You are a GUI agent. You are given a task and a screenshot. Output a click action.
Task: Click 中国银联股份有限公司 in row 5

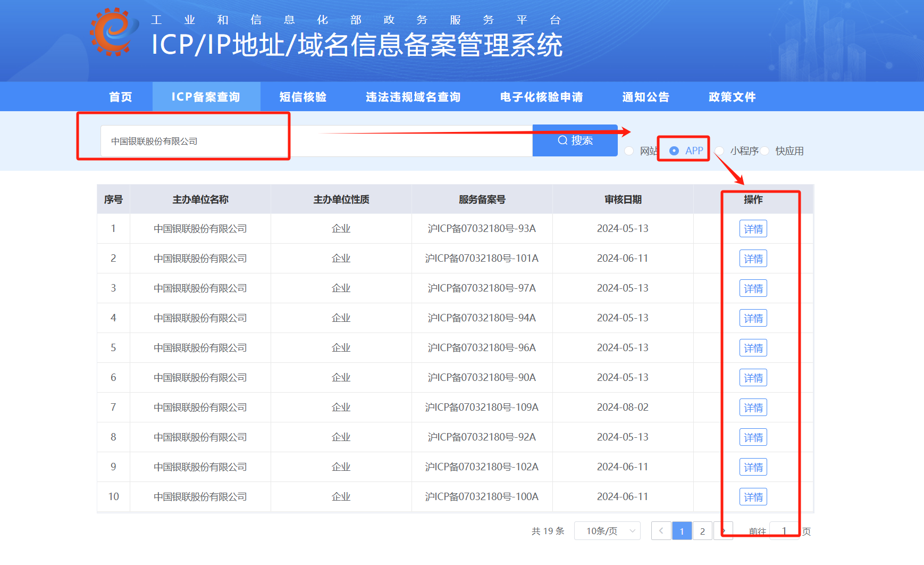(200, 348)
